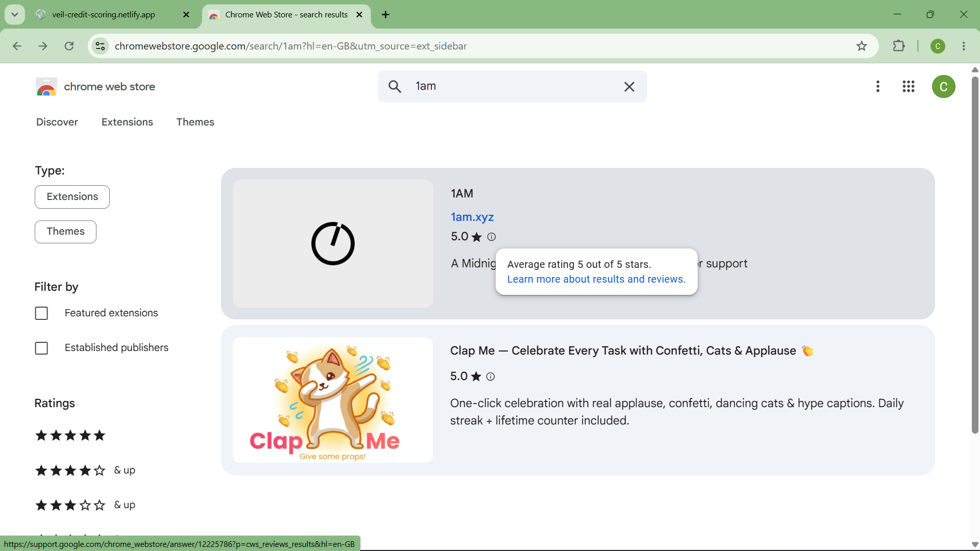Open Learn more about results and reviews link
The height and width of the screenshot is (551, 980).
click(x=596, y=280)
